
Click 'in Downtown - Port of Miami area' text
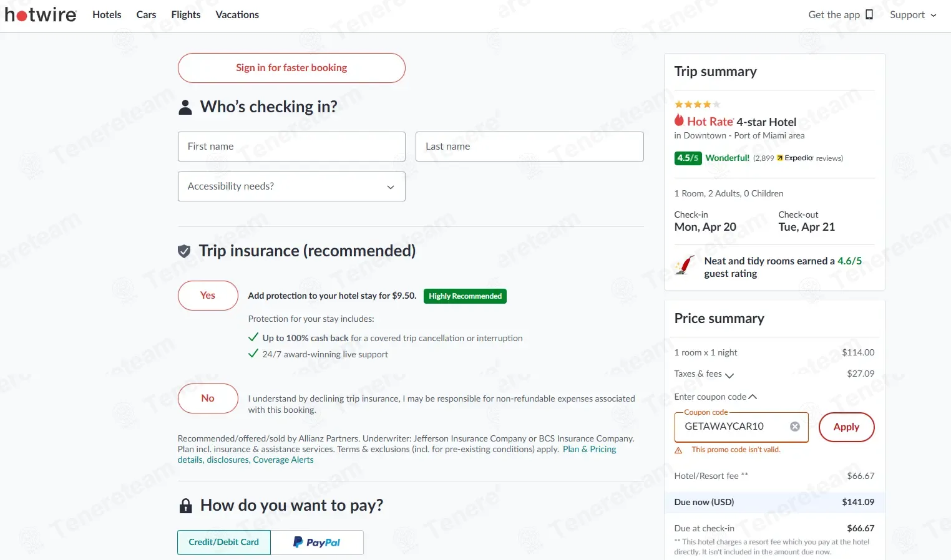pyautogui.click(x=739, y=135)
